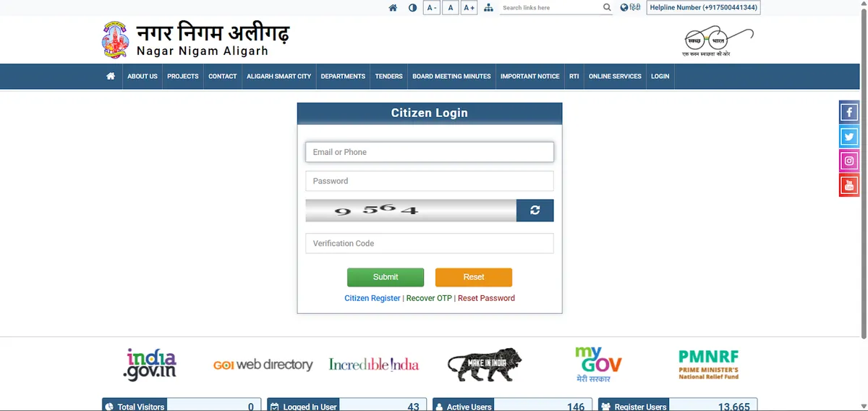Open the Instagram social icon
This screenshot has height=411, width=868.
click(849, 161)
